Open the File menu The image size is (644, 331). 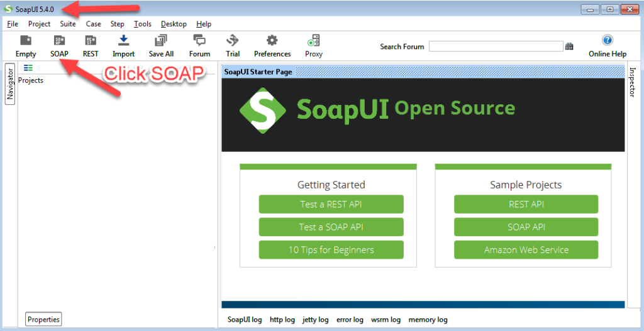[x=13, y=24]
